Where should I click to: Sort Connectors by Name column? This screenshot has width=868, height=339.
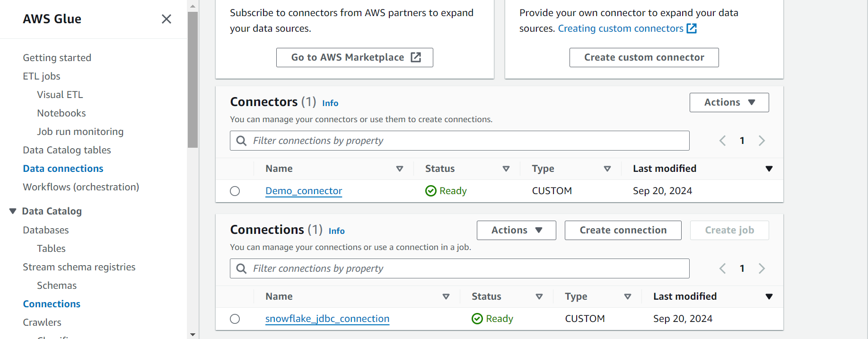pos(400,169)
